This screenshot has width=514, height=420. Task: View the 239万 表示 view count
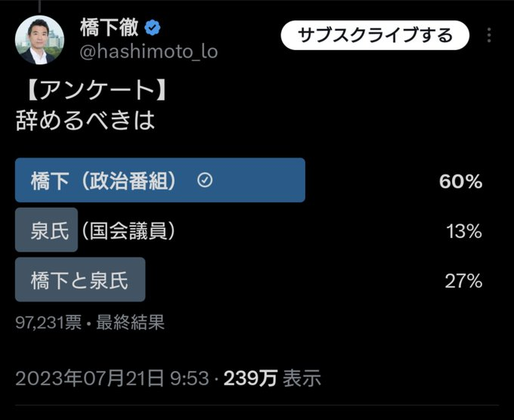tap(273, 377)
